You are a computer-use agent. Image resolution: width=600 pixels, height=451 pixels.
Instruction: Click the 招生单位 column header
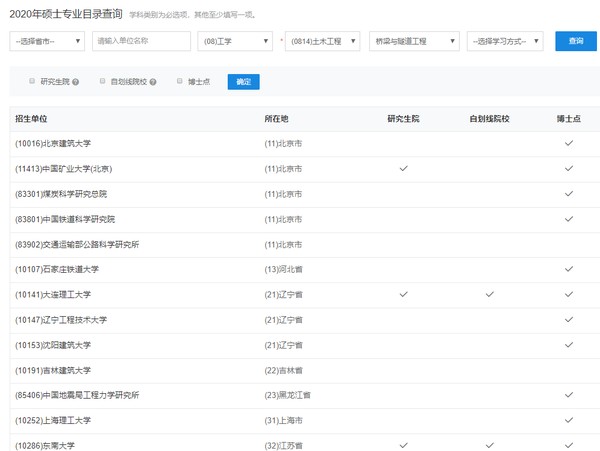click(31, 119)
